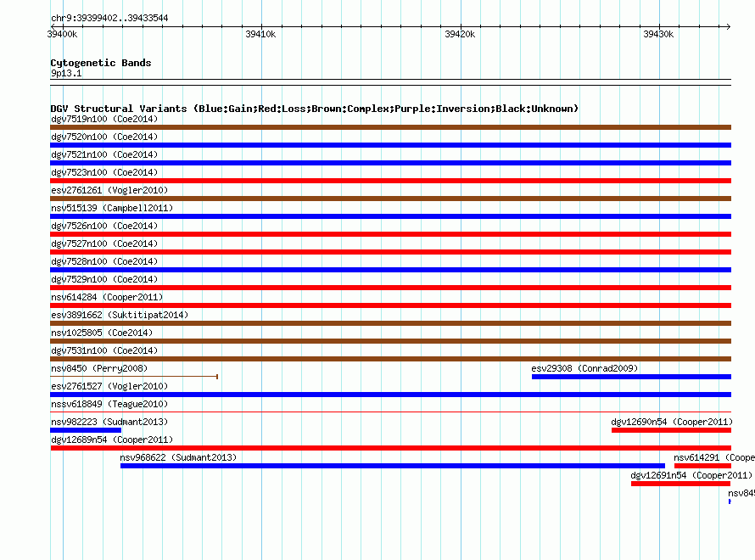Select the red bar under dgv7527n100
Image resolution: width=755 pixels, height=560 pixels.
390,252
